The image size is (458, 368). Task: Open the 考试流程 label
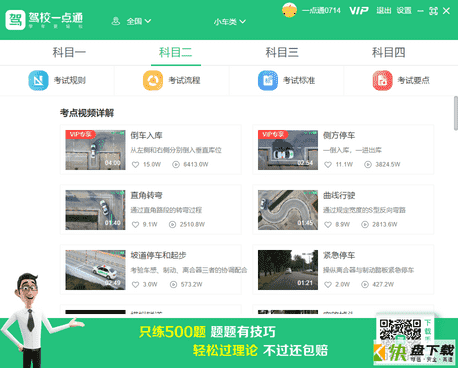click(184, 80)
